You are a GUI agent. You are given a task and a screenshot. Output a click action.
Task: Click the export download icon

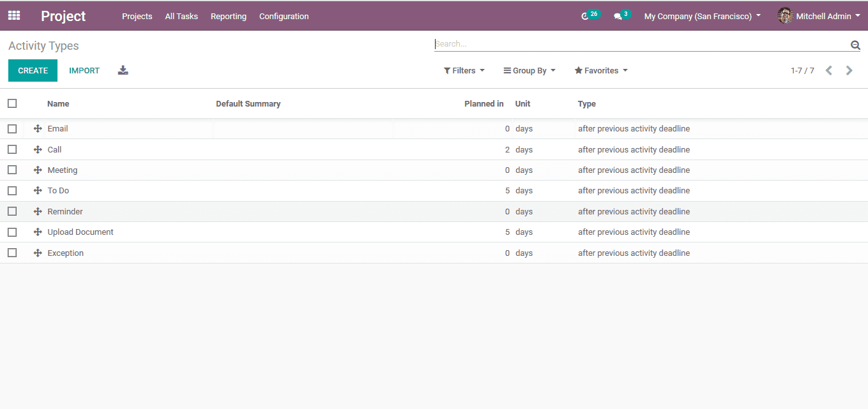pos(123,70)
